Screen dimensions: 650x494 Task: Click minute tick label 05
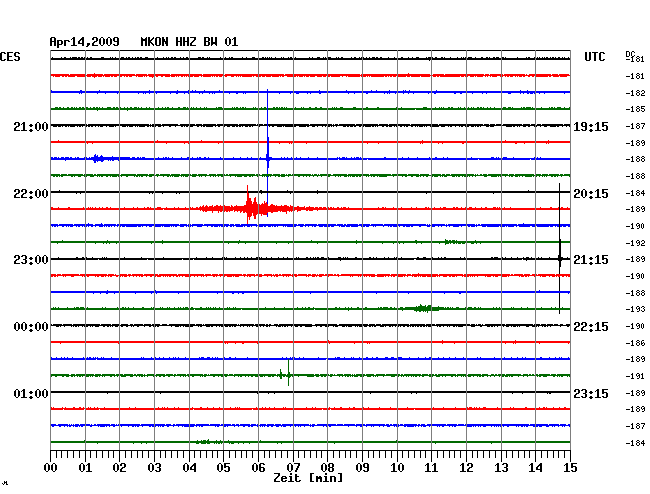[223, 468]
